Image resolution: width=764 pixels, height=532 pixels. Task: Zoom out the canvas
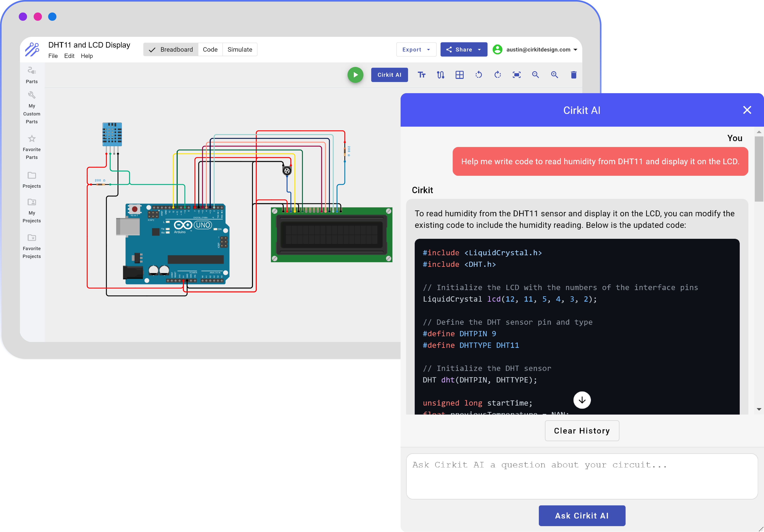[x=535, y=75]
